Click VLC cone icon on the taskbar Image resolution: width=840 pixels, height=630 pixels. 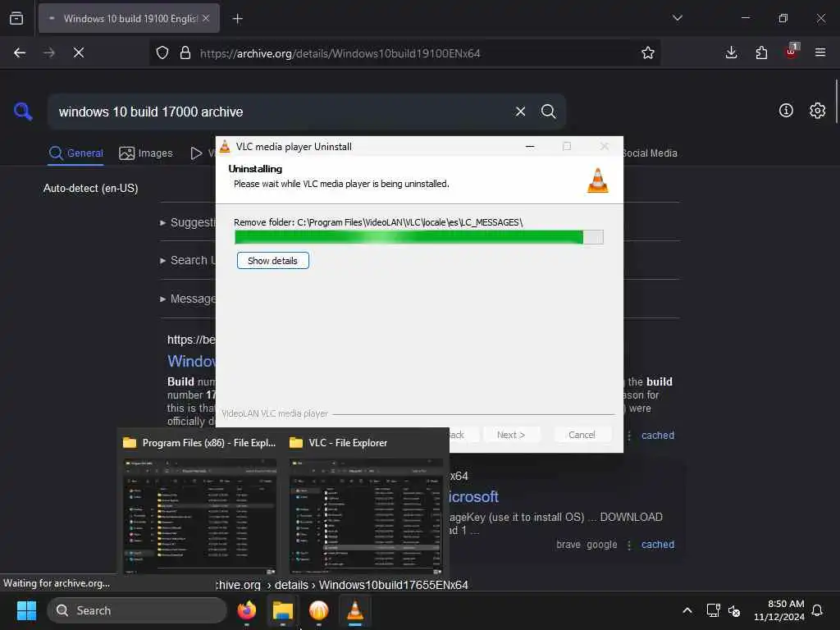354,610
